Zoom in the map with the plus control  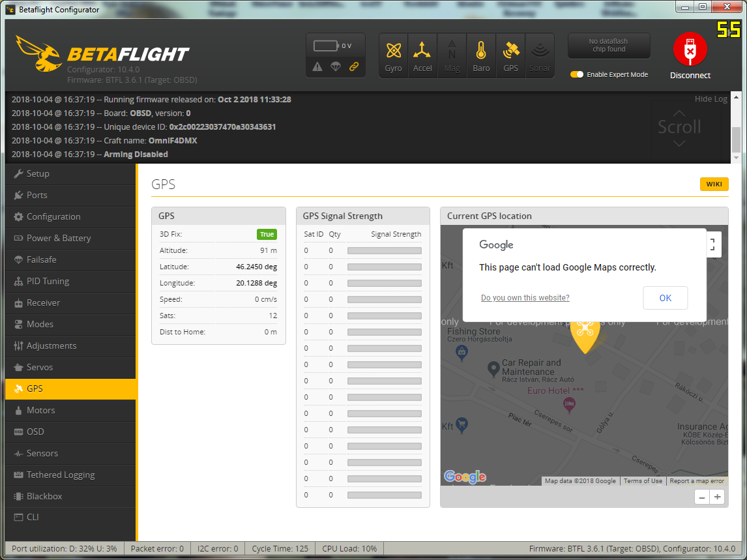pyautogui.click(x=717, y=497)
